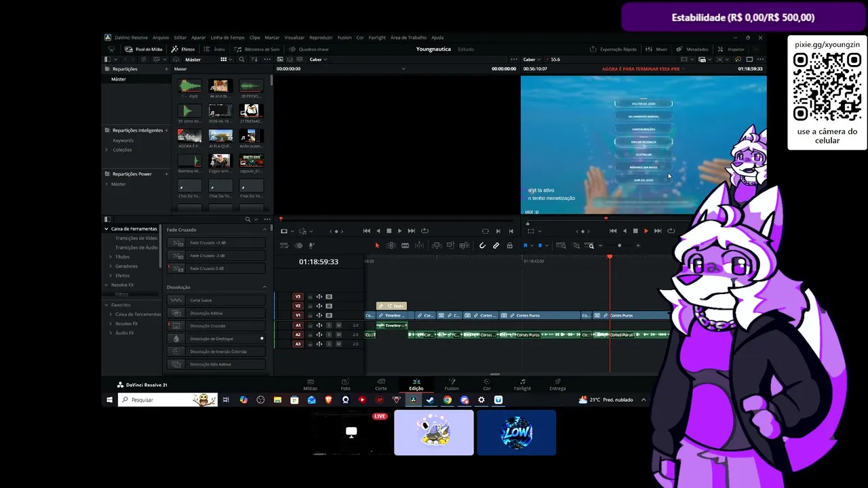This screenshot has height=488, width=868.
Task: Click the blue marker icon in timeline toolbar
Action: tap(540, 245)
